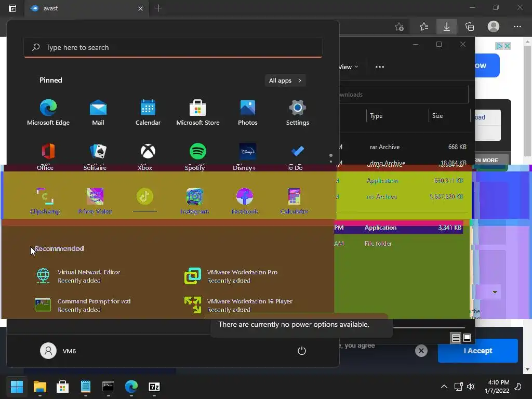This screenshot has height=399, width=532.
Task: Click the Type here to search box
Action: [x=173, y=47]
